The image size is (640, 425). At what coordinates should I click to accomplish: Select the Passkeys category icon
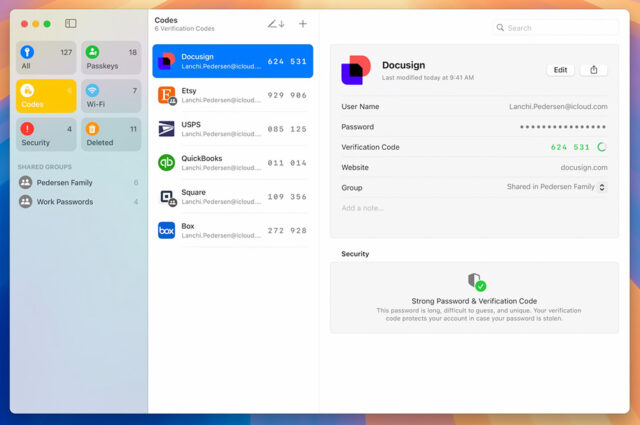tap(92, 52)
